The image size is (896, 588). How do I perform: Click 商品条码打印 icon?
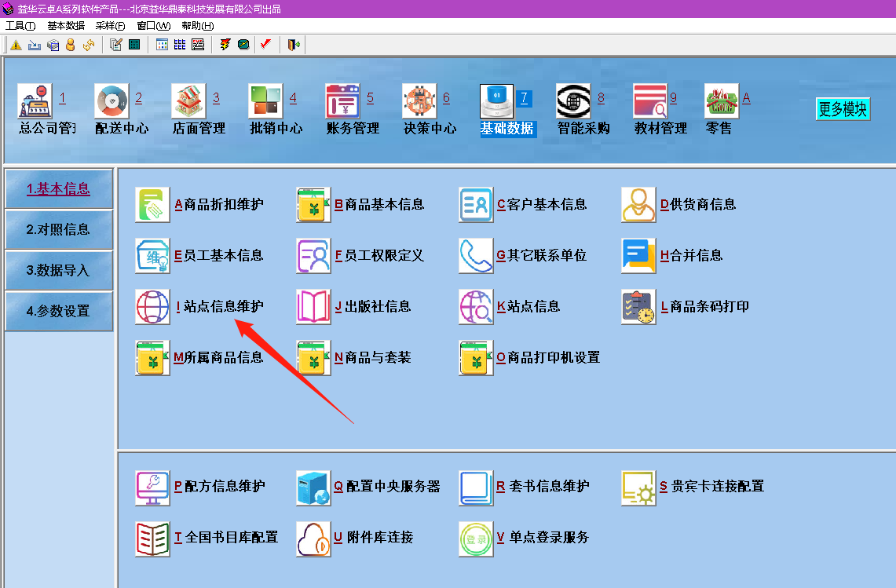638,307
